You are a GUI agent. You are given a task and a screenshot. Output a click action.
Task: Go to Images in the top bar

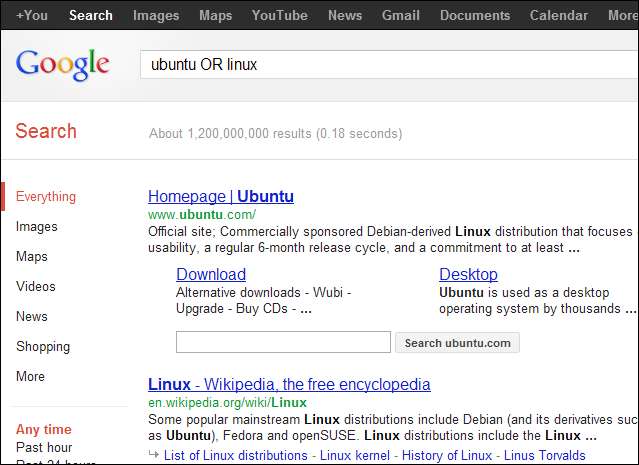tap(156, 15)
